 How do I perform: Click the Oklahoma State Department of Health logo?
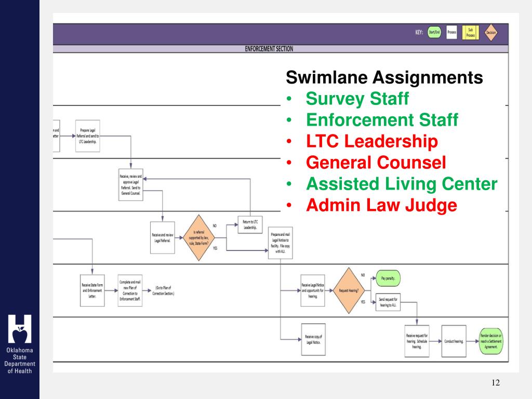[20, 344]
